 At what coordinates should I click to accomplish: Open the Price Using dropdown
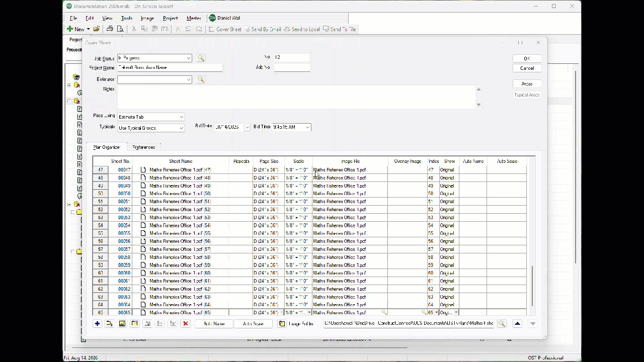pyautogui.click(x=181, y=117)
